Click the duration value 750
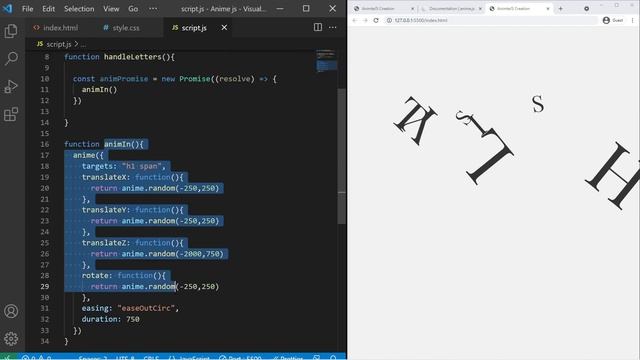The image size is (640, 360). point(133,319)
